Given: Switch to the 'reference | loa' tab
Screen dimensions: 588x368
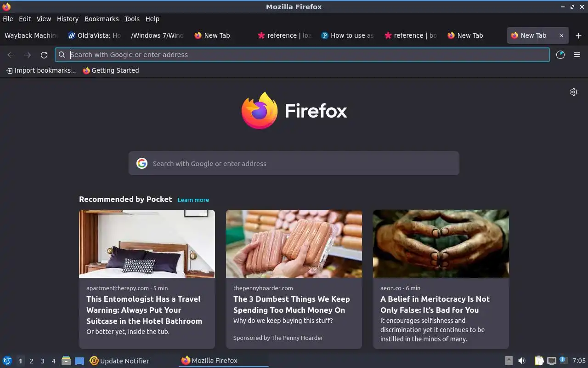Looking at the screenshot, I should coord(285,35).
